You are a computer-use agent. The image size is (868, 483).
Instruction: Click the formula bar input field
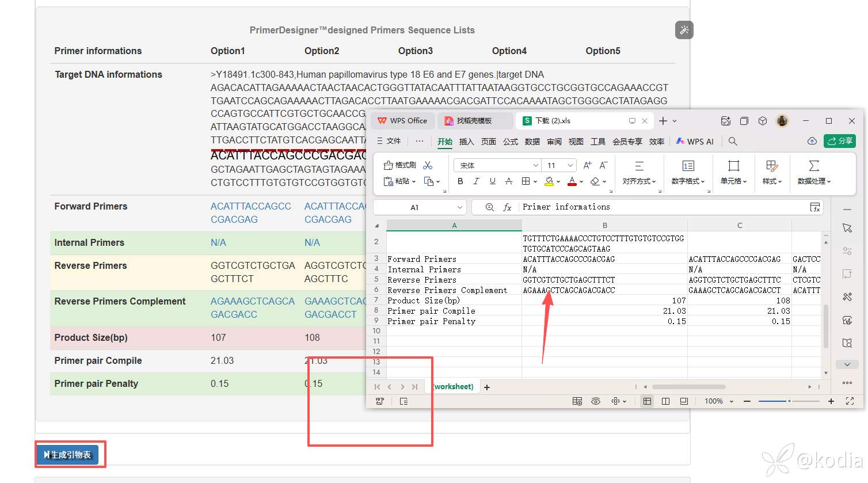click(x=662, y=207)
